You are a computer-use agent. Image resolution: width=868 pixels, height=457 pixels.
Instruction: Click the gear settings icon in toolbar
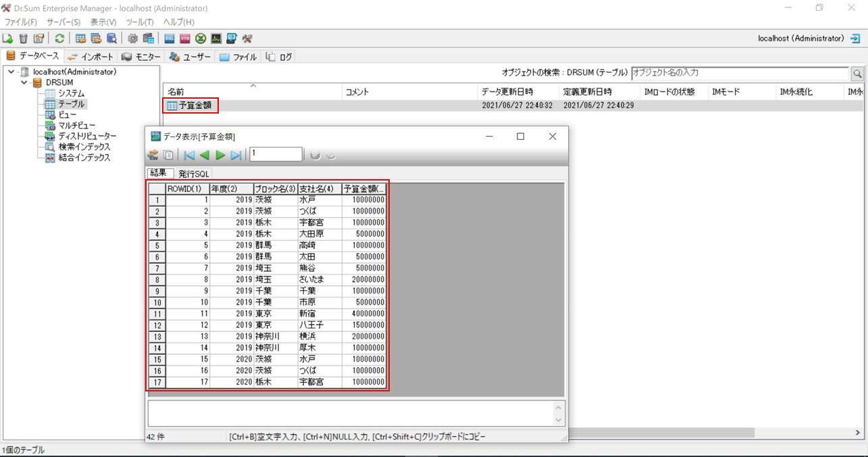[x=132, y=39]
